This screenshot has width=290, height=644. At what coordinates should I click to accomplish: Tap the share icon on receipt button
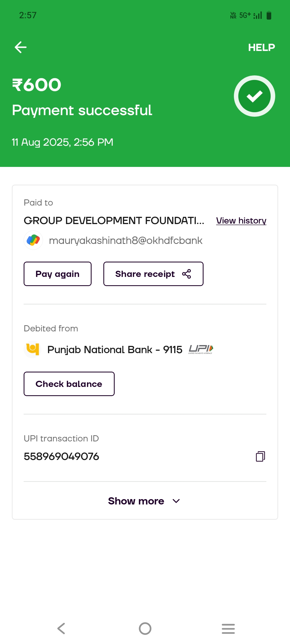tap(187, 274)
